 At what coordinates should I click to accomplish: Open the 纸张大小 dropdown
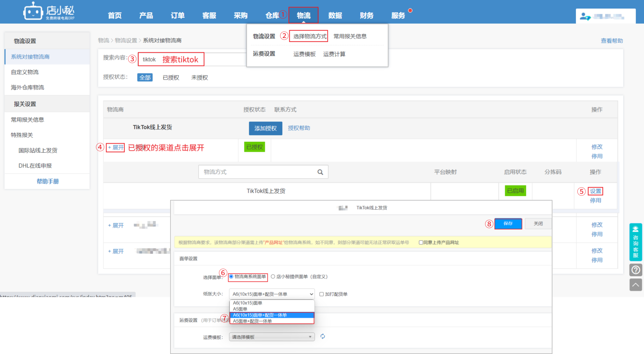(272, 294)
